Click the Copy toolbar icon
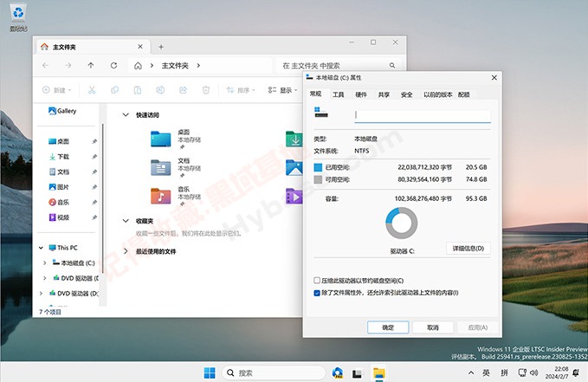Screen dimensions: 588x382 tap(115, 90)
